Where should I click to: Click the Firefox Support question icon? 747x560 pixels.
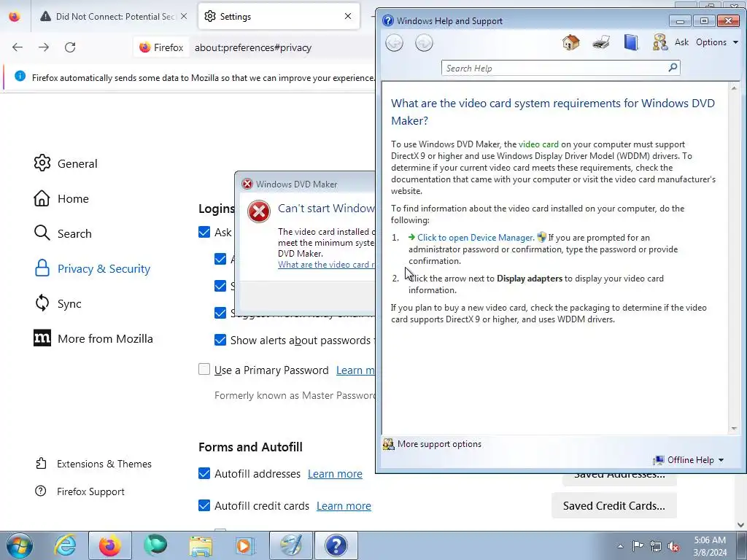point(41,491)
